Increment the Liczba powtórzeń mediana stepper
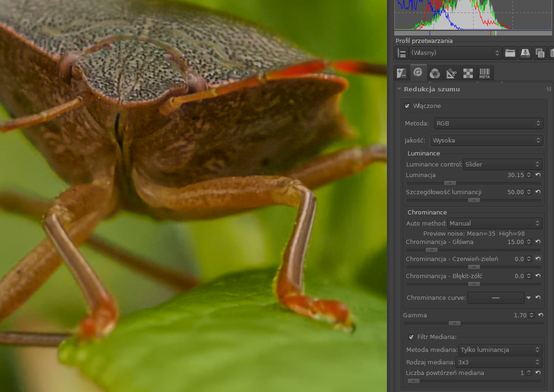Viewport: 554px width, 392px height. pos(529,371)
